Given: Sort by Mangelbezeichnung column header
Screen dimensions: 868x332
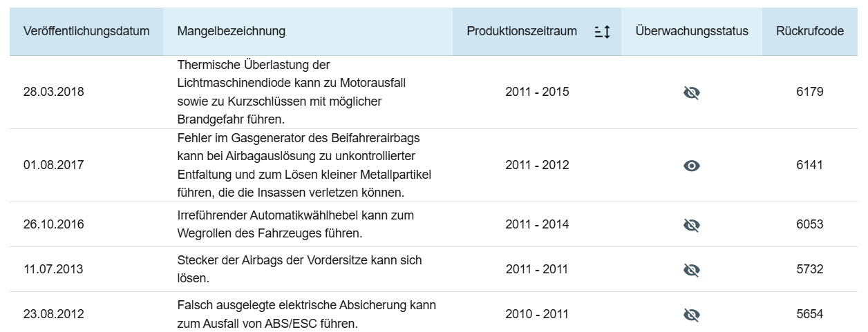Looking at the screenshot, I should 231,32.
